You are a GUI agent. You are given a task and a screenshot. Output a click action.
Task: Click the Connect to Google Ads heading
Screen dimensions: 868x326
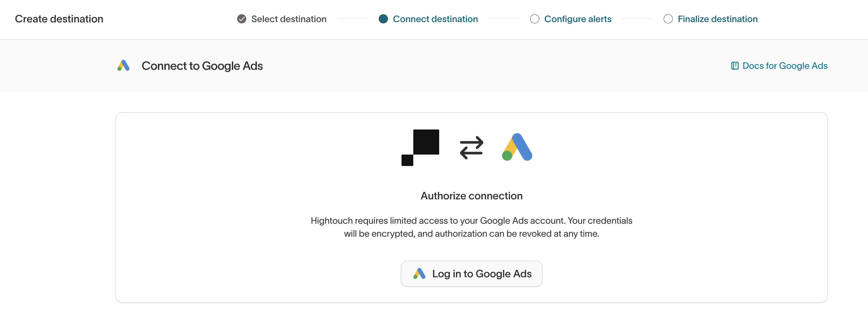(202, 66)
